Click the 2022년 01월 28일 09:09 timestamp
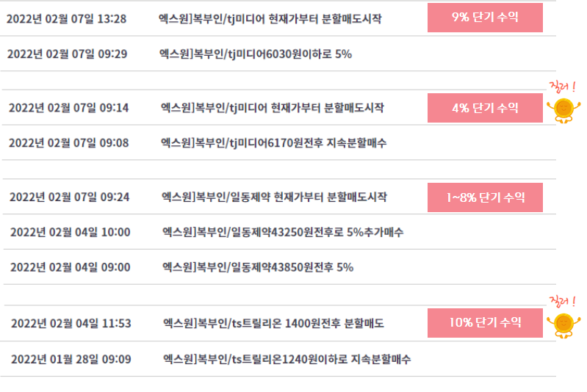Viewport: 587px width, 392px height. coord(71,360)
